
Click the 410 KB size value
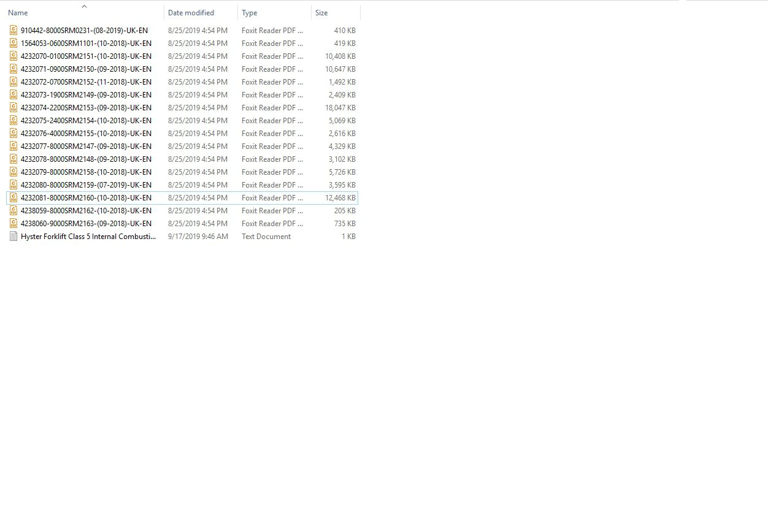click(345, 30)
